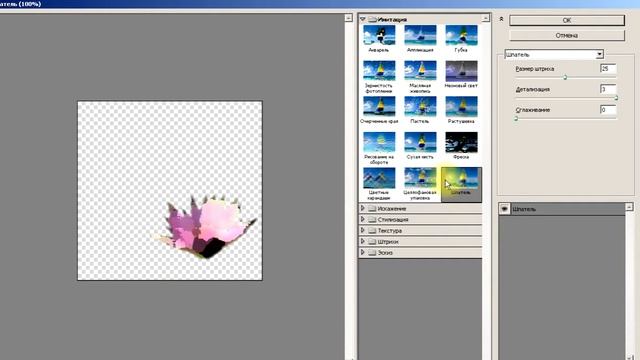Select the Целлофановая упаковка filter thumbnail

coord(420,178)
